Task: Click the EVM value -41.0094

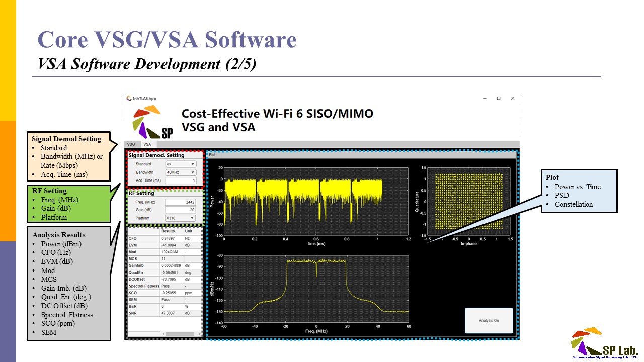Action: pos(172,245)
